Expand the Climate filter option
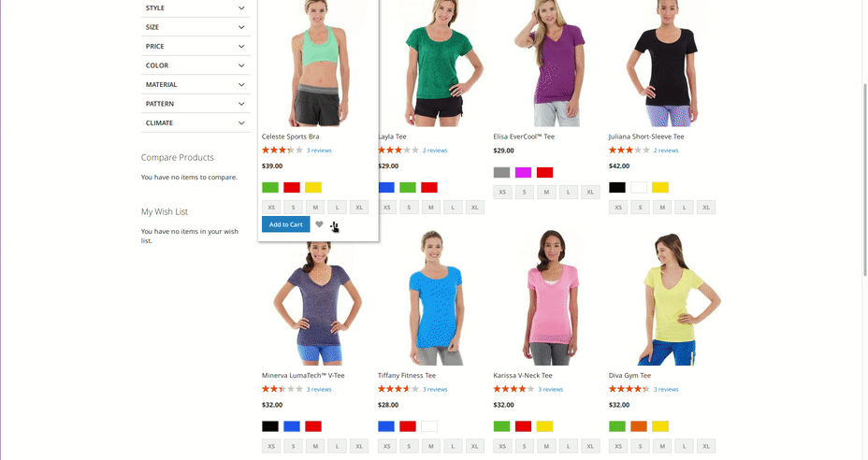 click(x=195, y=122)
